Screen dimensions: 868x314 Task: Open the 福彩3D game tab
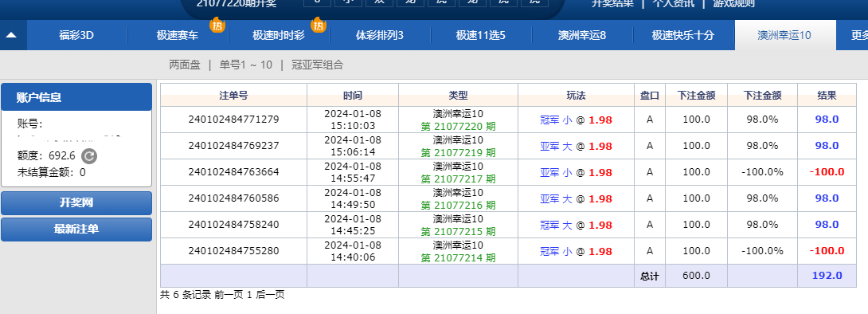tap(76, 35)
